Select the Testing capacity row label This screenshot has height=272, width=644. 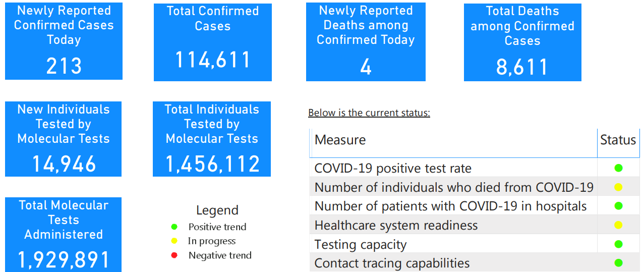[x=361, y=245]
